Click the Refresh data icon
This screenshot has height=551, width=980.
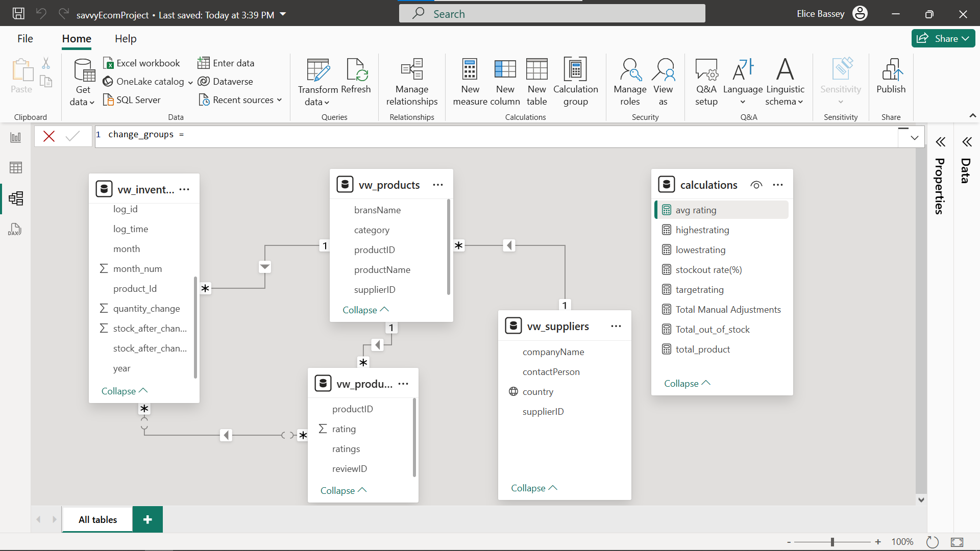[x=356, y=76]
